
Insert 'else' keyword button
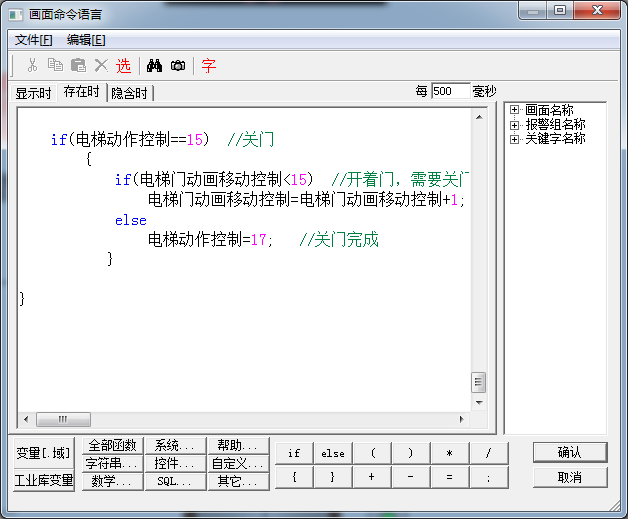pyautogui.click(x=333, y=453)
